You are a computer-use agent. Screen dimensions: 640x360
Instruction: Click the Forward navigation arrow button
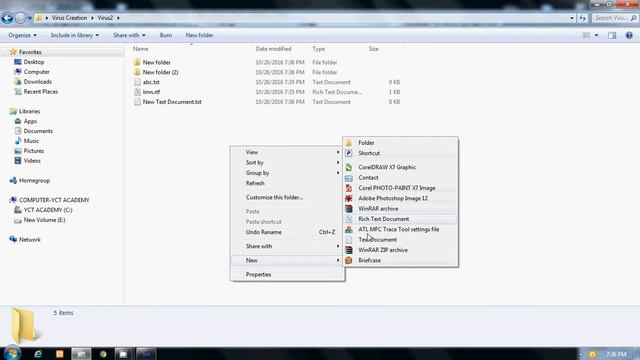tap(20, 18)
